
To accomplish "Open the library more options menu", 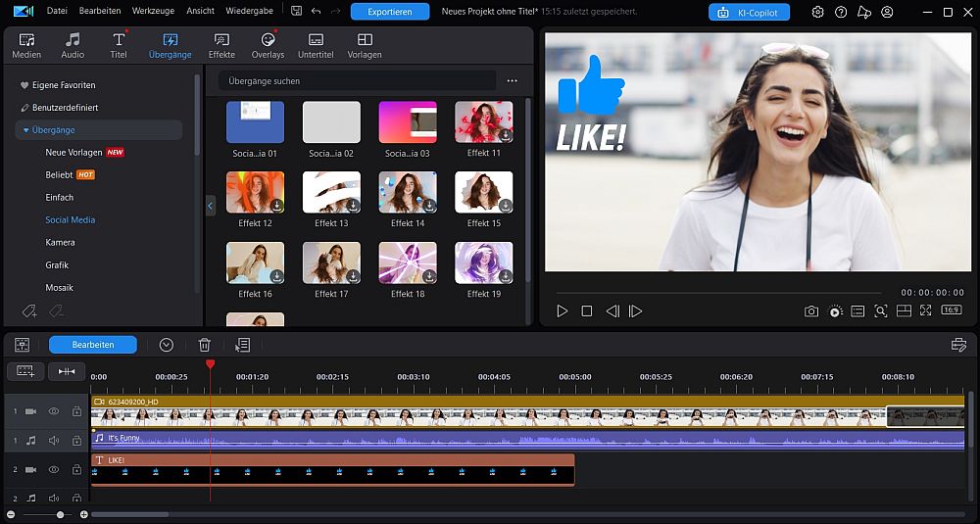I will pos(512,81).
